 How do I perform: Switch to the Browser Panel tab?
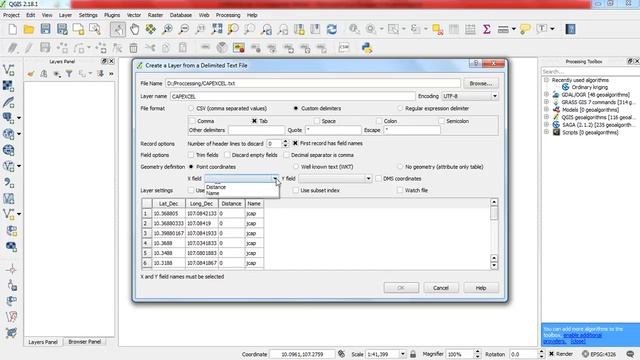[84, 342]
